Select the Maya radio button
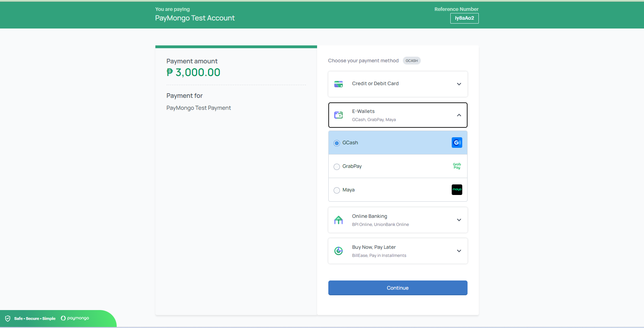644x328 pixels. click(x=337, y=190)
